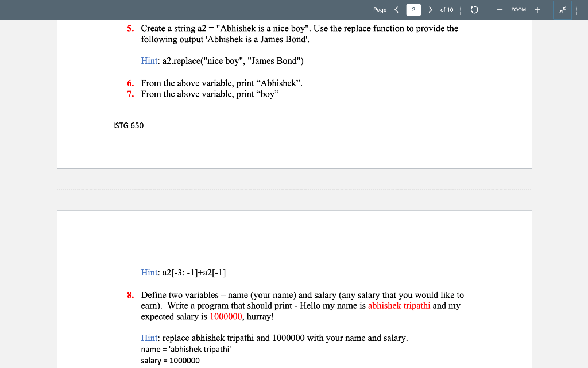Select the red "abhishek tripathi" text
588x368 pixels.
click(399, 305)
